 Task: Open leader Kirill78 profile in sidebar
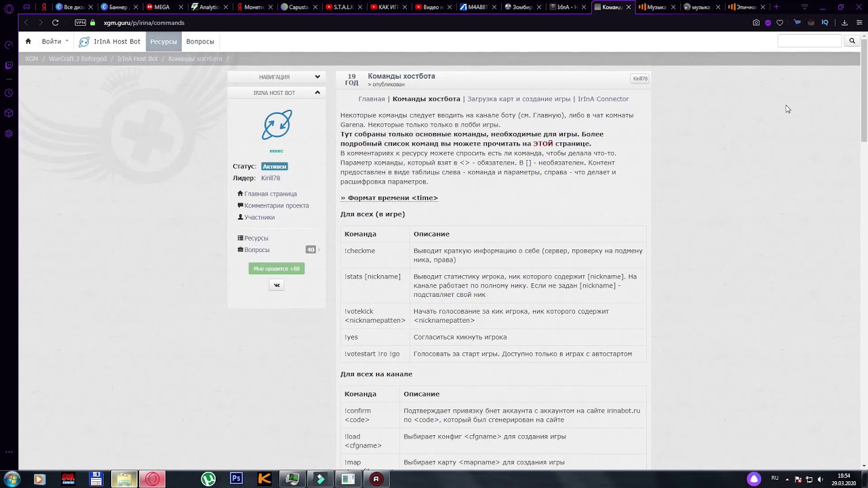point(271,178)
